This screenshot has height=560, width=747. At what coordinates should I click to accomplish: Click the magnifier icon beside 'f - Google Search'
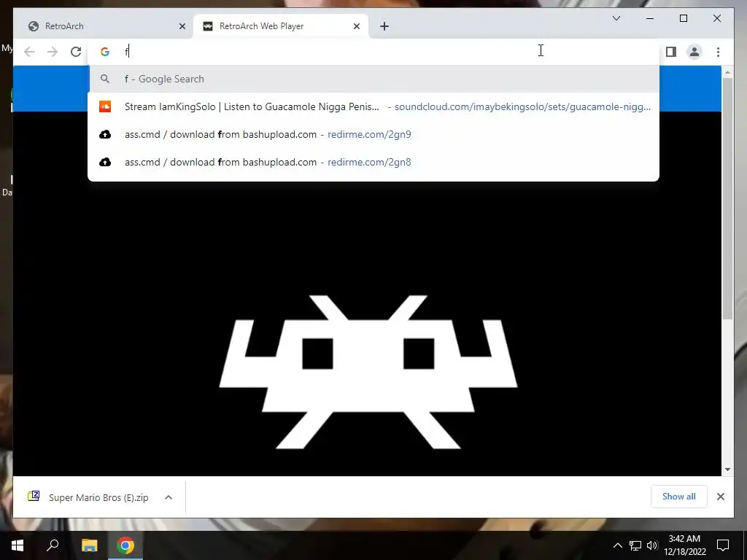click(x=105, y=79)
